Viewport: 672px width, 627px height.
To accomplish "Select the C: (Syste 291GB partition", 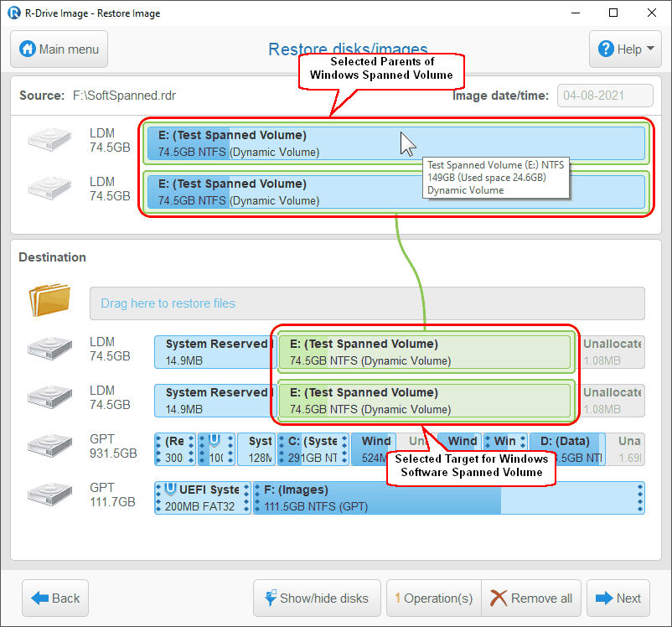I will (x=313, y=449).
